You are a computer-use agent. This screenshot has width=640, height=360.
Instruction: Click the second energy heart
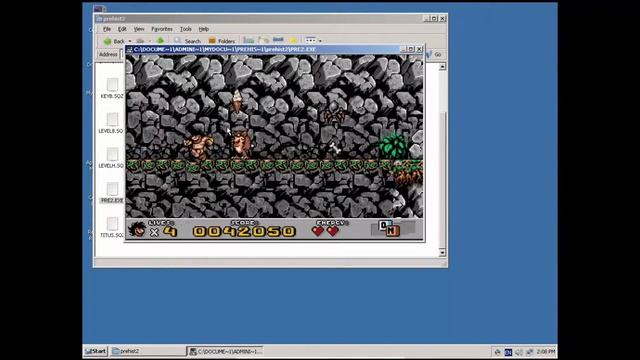(333, 231)
